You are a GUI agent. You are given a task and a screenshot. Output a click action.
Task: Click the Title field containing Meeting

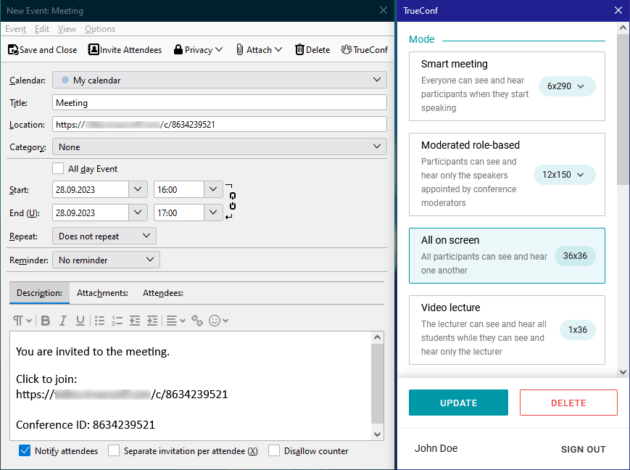coord(219,102)
